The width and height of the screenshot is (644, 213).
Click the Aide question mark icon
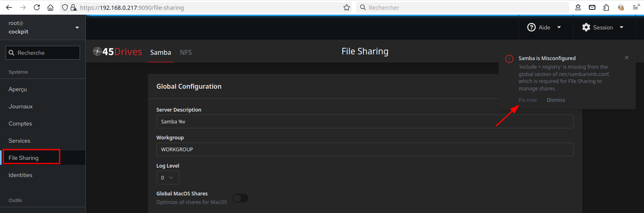tap(531, 27)
